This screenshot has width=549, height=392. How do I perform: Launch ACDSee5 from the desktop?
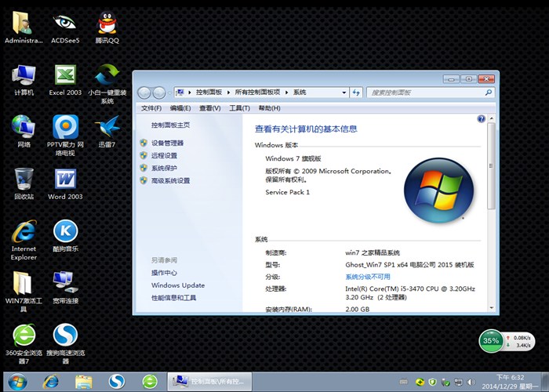(x=65, y=27)
